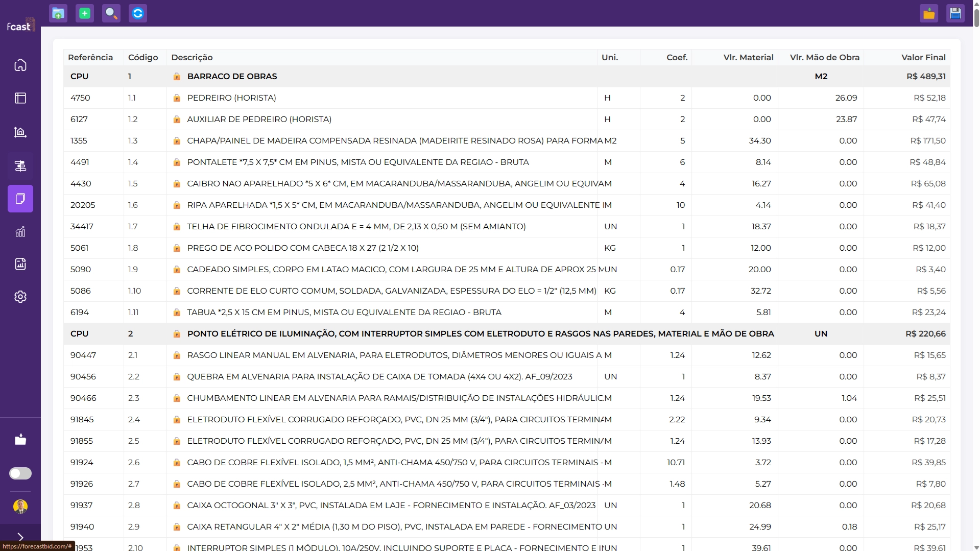Open the growth bar chart sidebar icon
This screenshot has width=980, height=551.
click(x=20, y=232)
